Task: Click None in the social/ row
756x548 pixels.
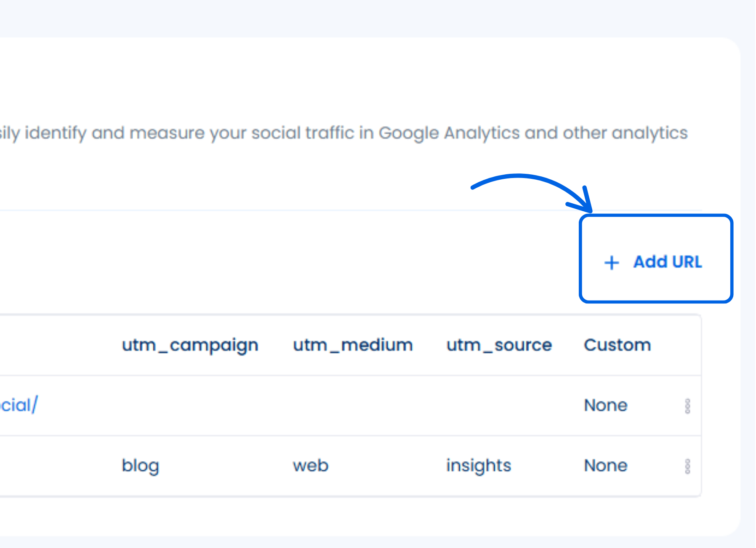Action: (x=606, y=405)
